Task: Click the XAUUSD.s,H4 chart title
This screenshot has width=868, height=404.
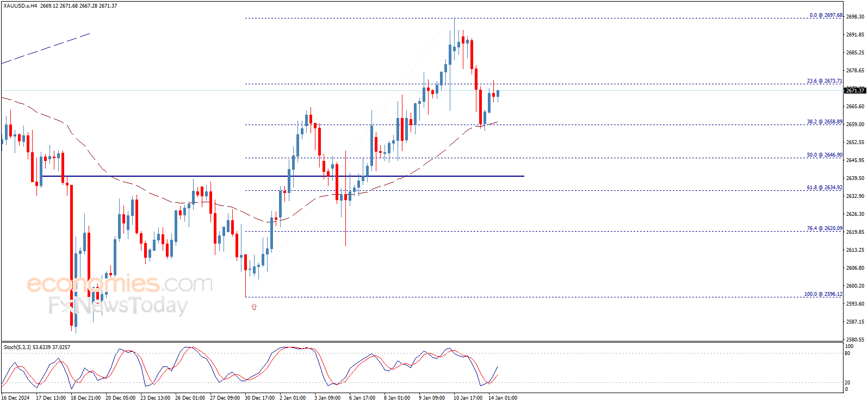Action: (x=20, y=6)
